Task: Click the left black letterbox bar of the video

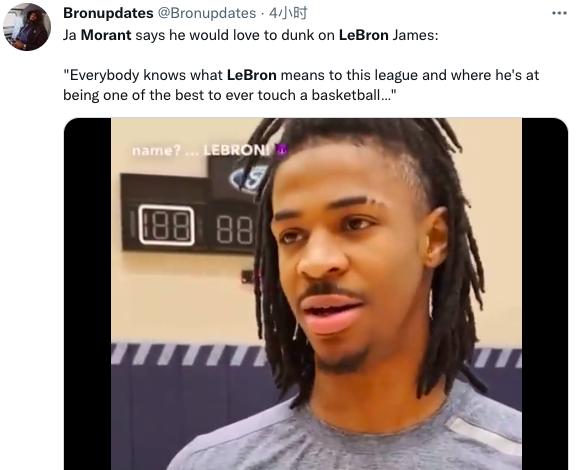Action: pos(87,294)
